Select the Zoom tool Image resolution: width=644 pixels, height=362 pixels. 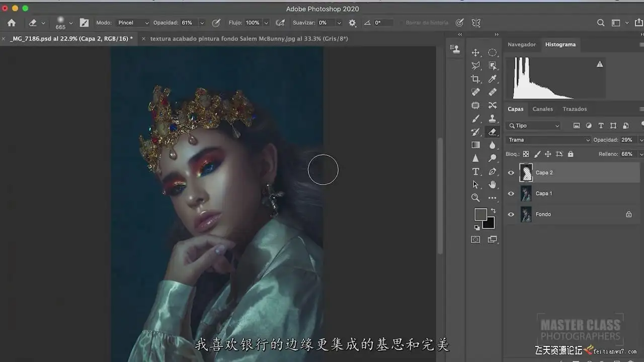coord(475,198)
